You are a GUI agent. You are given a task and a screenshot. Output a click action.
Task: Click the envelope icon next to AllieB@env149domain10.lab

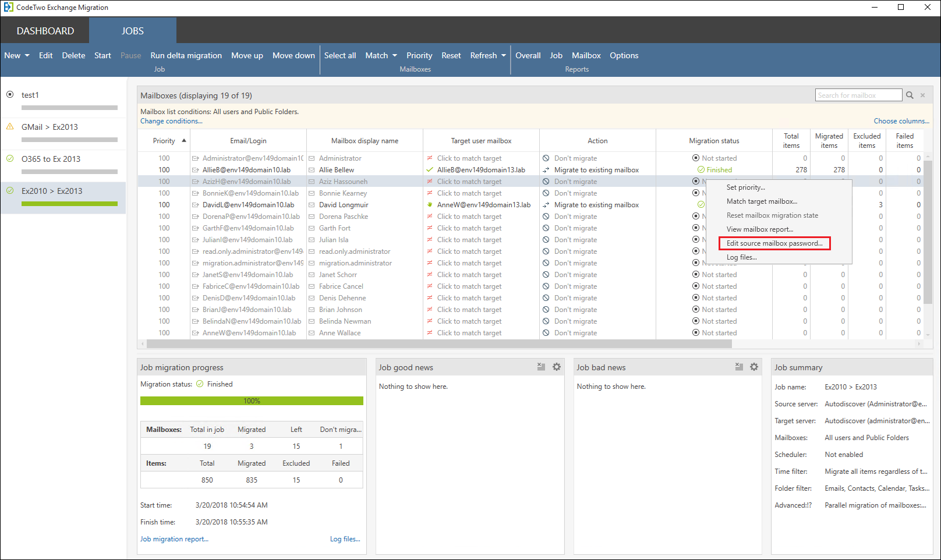tap(196, 170)
